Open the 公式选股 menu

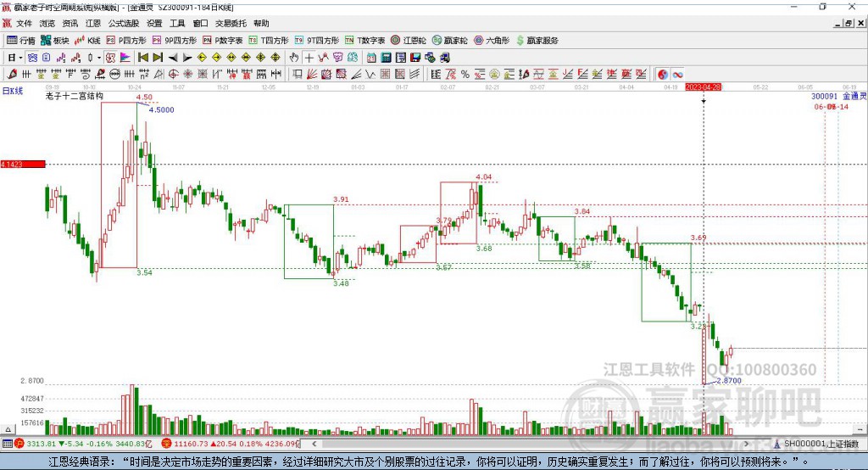pyautogui.click(x=124, y=23)
